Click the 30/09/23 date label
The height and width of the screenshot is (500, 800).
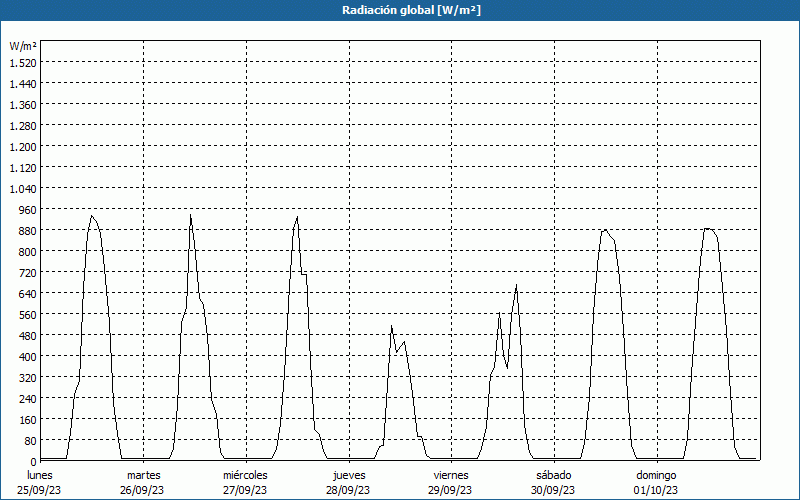pos(553,490)
